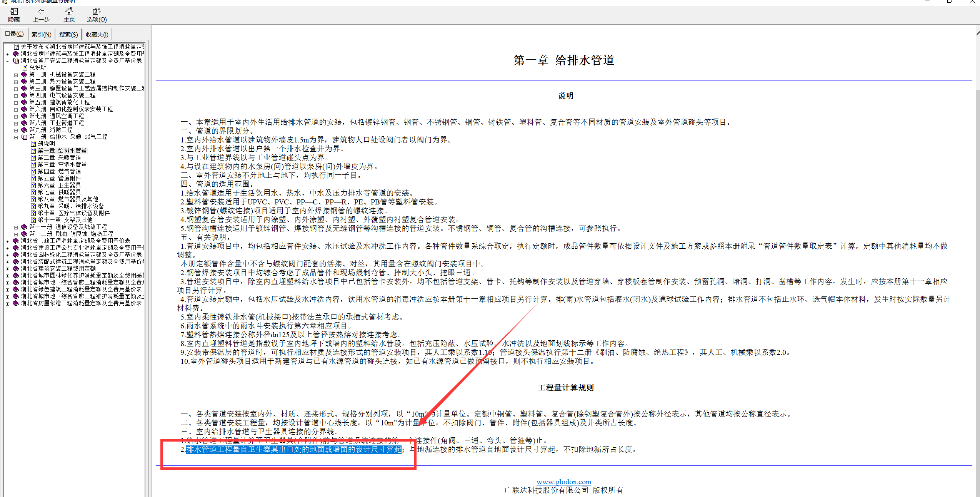Viewport: 980px width, 497px height.
Task: Open 第十一章 支架及其他 topic
Action: coord(65,220)
